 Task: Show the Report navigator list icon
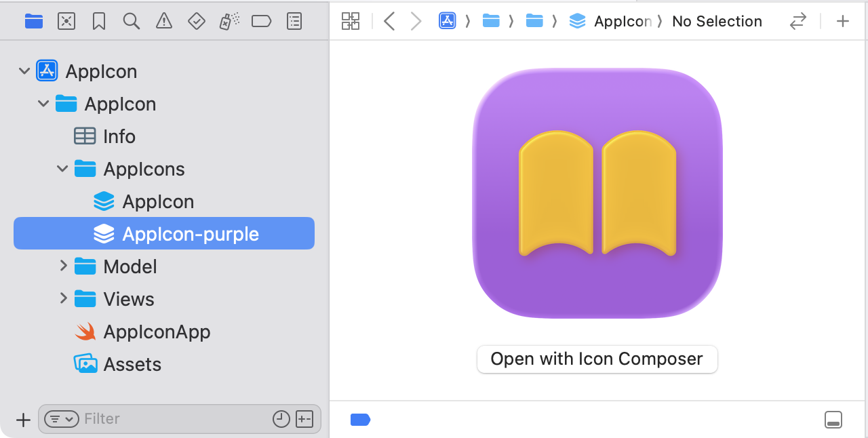[294, 21]
